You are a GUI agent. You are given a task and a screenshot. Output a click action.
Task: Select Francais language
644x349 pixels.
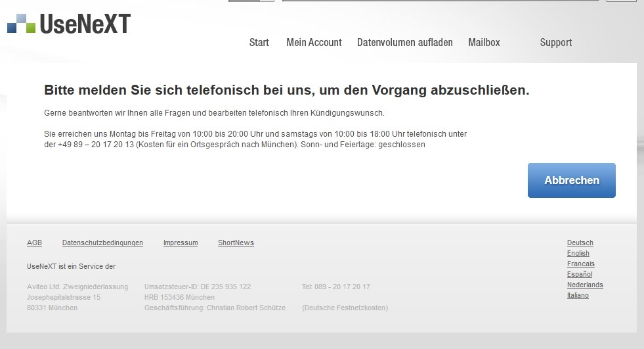580,264
